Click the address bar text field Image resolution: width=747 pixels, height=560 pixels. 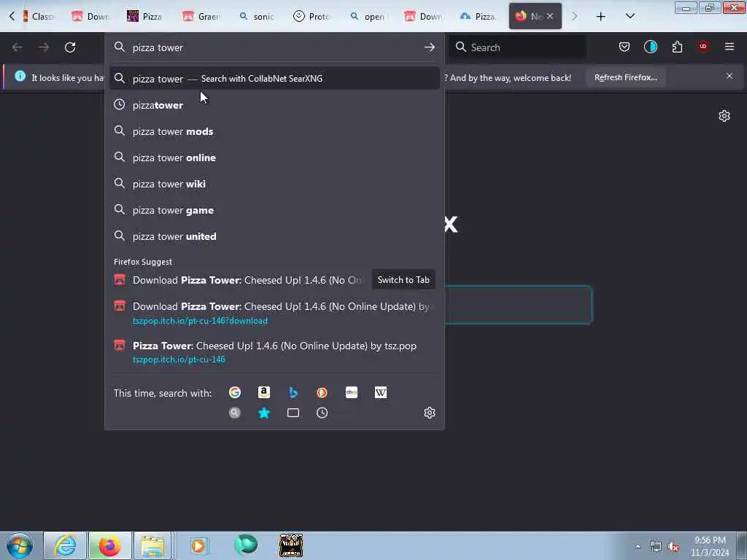click(x=274, y=47)
